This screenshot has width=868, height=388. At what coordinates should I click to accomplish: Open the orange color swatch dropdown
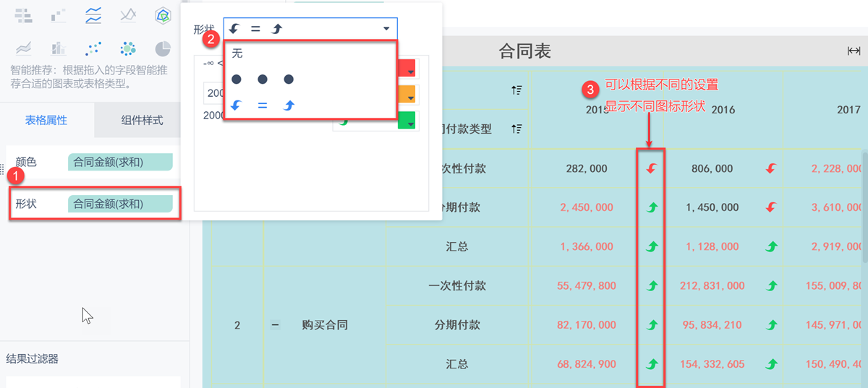408,94
